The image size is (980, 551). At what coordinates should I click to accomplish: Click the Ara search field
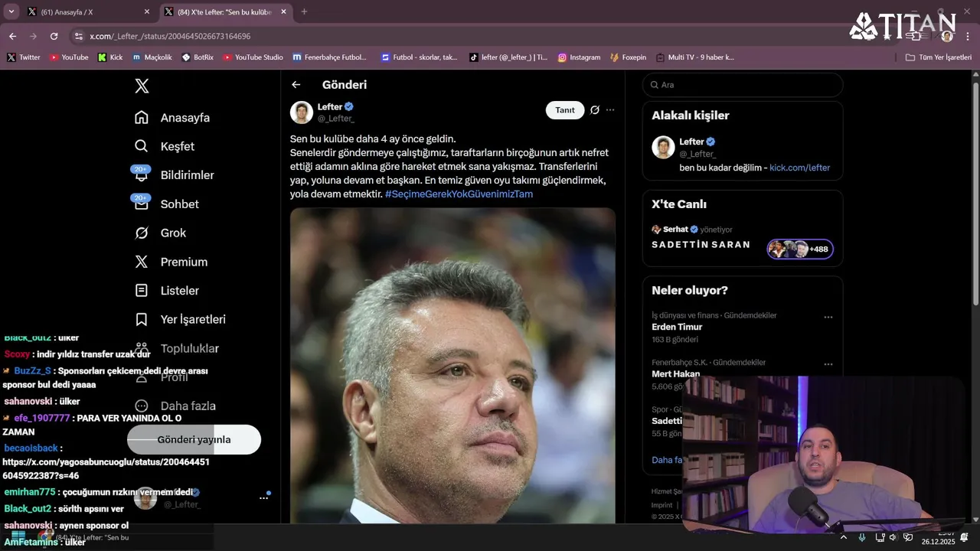[x=743, y=85]
